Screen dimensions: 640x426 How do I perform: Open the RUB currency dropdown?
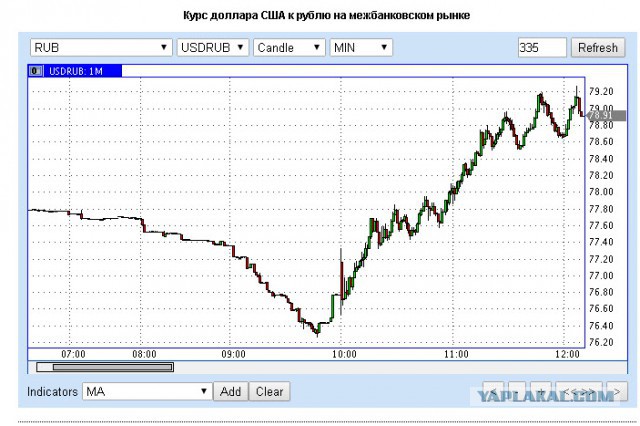101,48
